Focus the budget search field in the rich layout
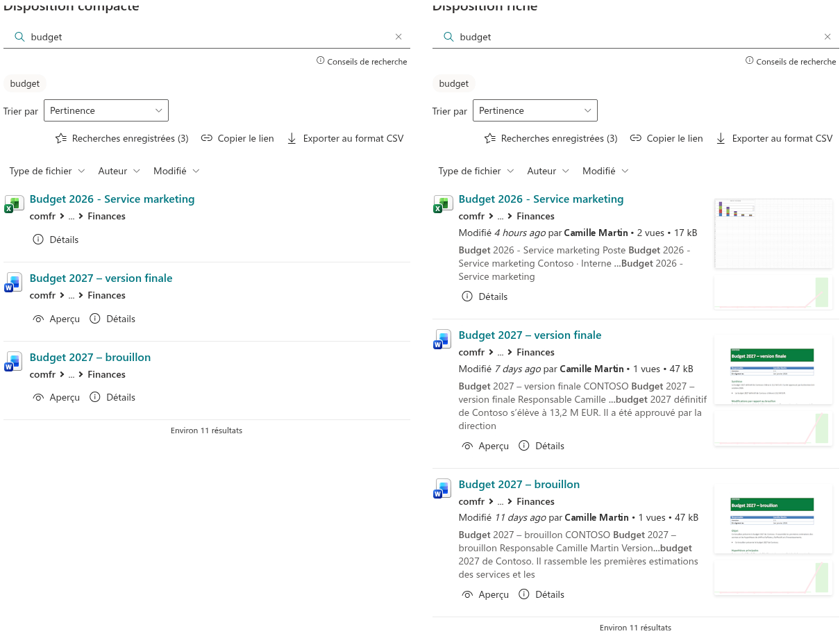 [636, 37]
